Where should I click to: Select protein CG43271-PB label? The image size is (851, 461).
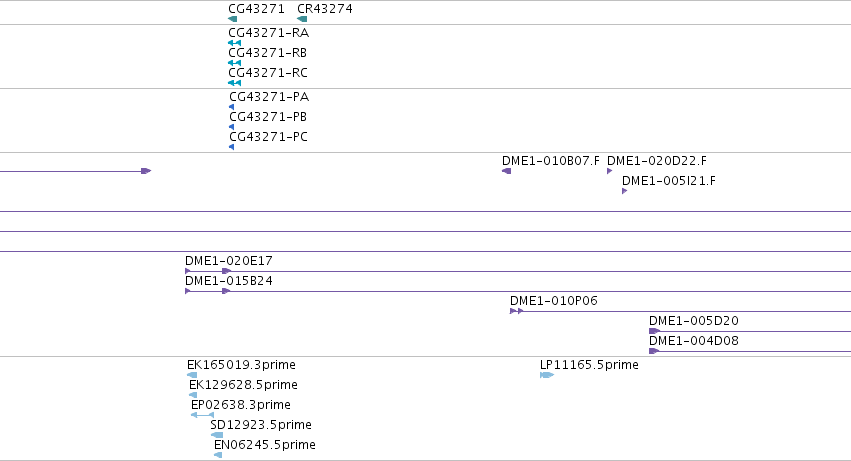(268, 117)
